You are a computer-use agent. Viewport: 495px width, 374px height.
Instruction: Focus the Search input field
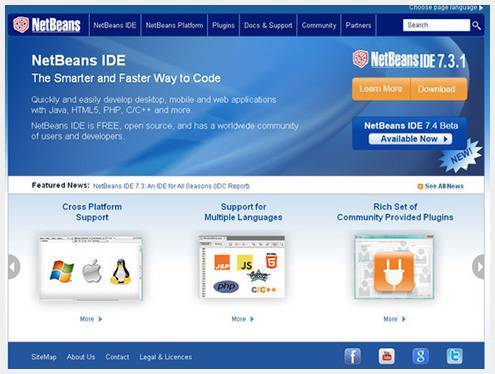[436, 25]
